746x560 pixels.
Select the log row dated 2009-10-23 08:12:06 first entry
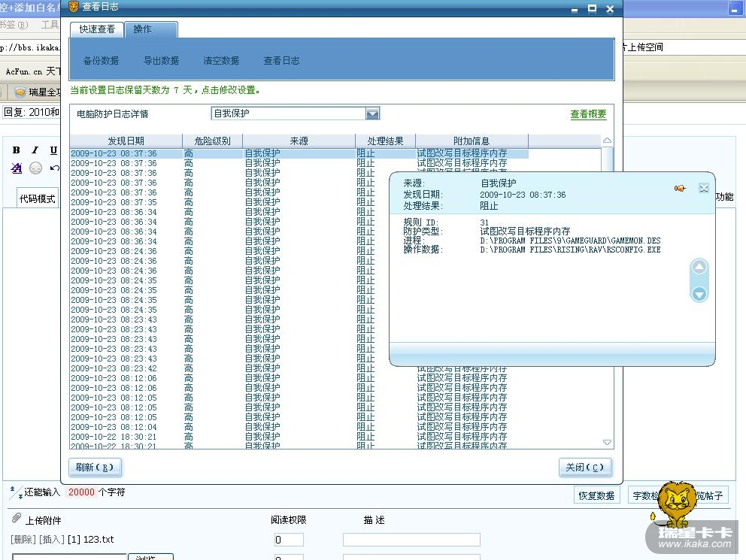(x=299, y=378)
